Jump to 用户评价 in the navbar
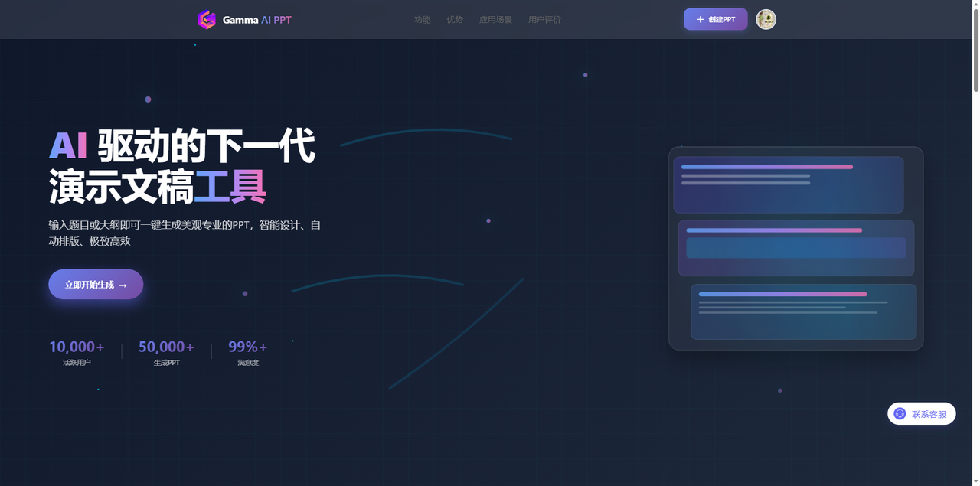This screenshot has height=486, width=980. click(x=544, y=20)
